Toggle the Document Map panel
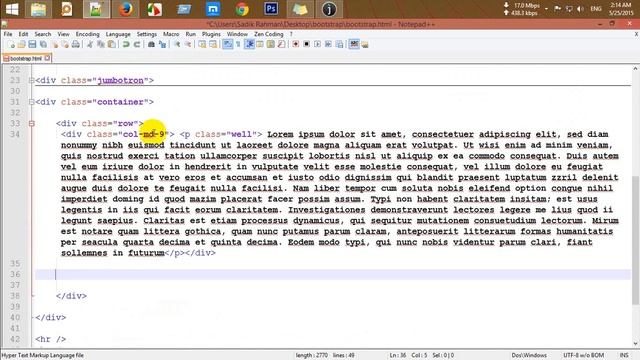 coord(271,44)
